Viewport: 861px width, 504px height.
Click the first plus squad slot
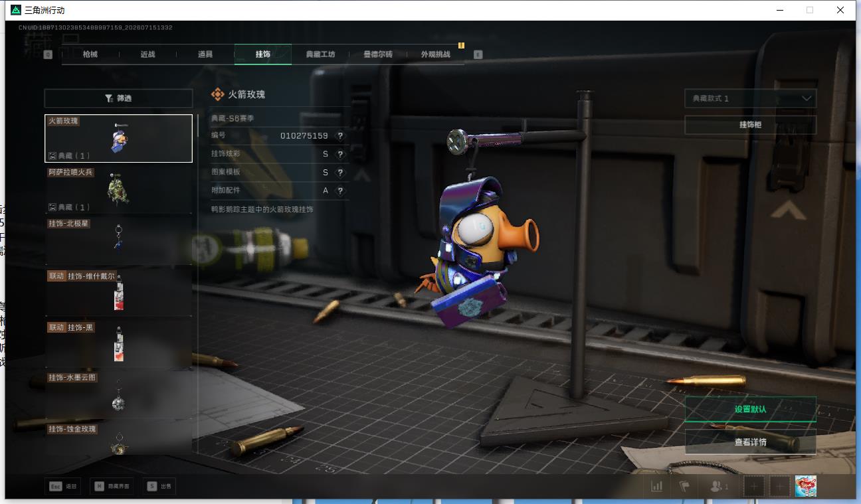(x=754, y=486)
